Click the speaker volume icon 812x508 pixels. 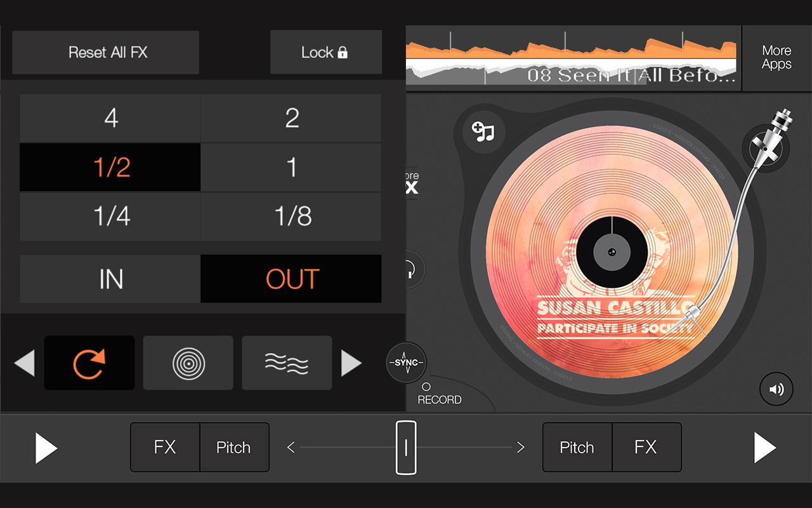[776, 389]
